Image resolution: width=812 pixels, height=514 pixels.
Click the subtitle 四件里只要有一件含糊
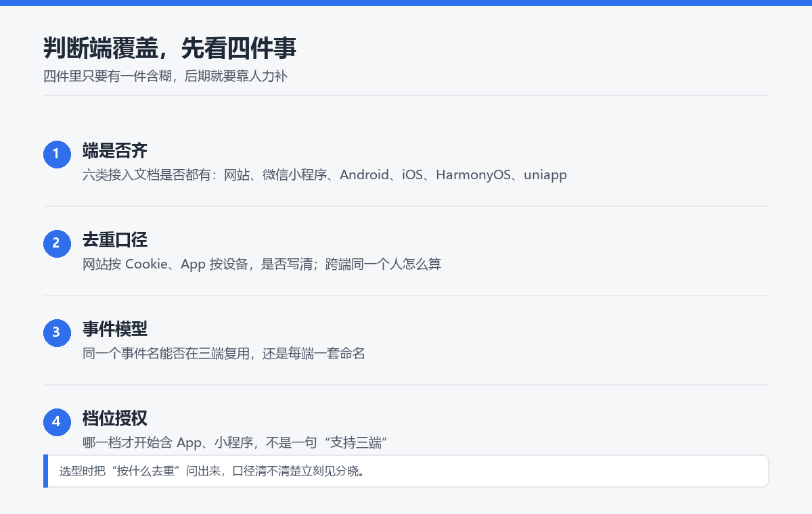[166, 76]
